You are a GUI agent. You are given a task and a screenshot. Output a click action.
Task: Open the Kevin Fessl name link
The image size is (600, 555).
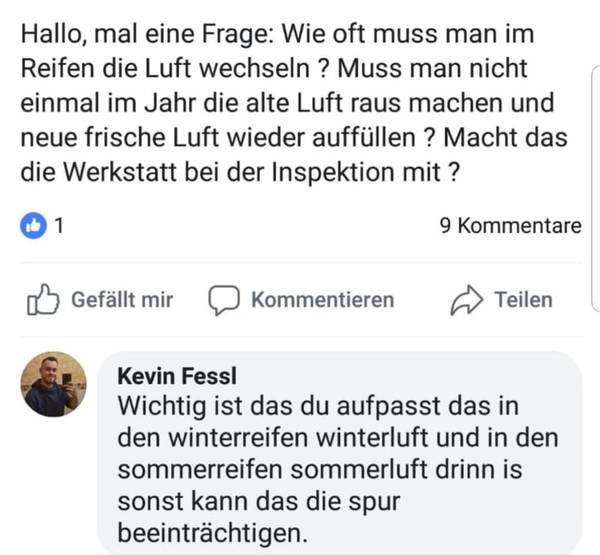pos(177,377)
